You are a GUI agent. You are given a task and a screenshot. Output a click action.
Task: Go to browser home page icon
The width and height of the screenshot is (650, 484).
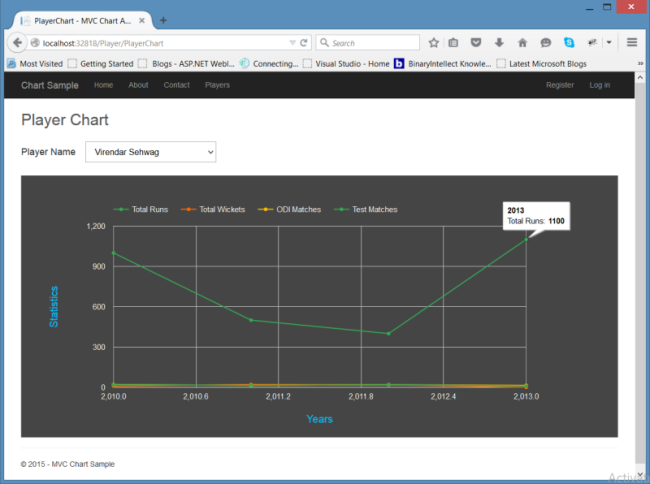[522, 43]
